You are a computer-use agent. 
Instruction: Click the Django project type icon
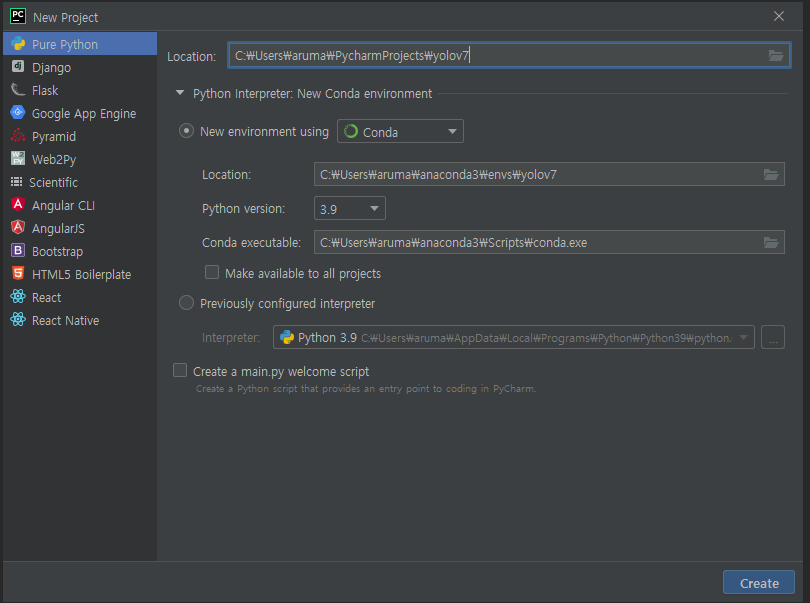pyautogui.click(x=18, y=67)
